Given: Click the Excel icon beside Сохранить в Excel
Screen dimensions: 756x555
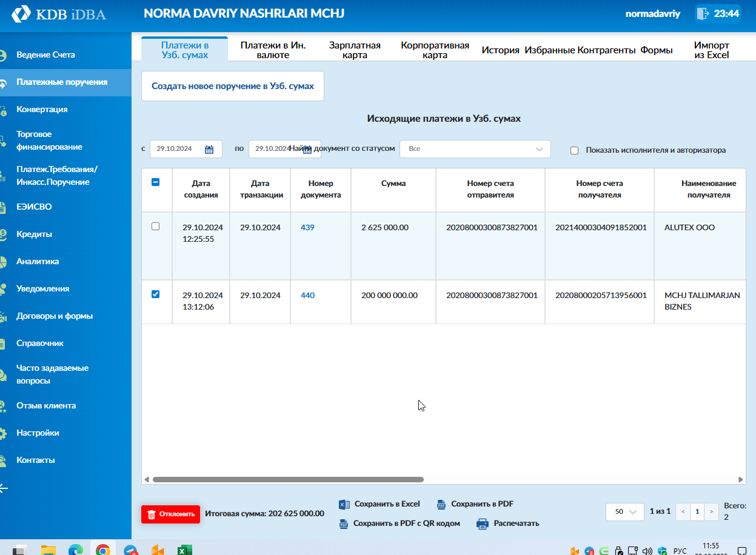Looking at the screenshot, I should tap(344, 504).
